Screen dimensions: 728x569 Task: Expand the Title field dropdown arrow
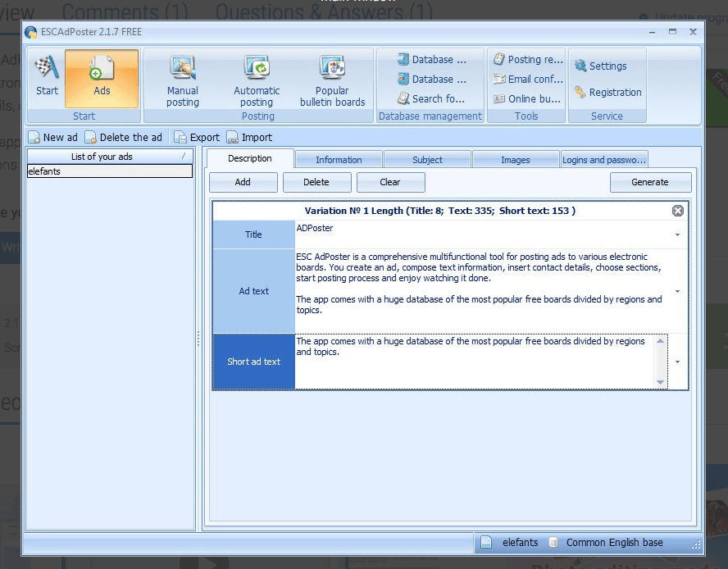pyautogui.click(x=677, y=235)
